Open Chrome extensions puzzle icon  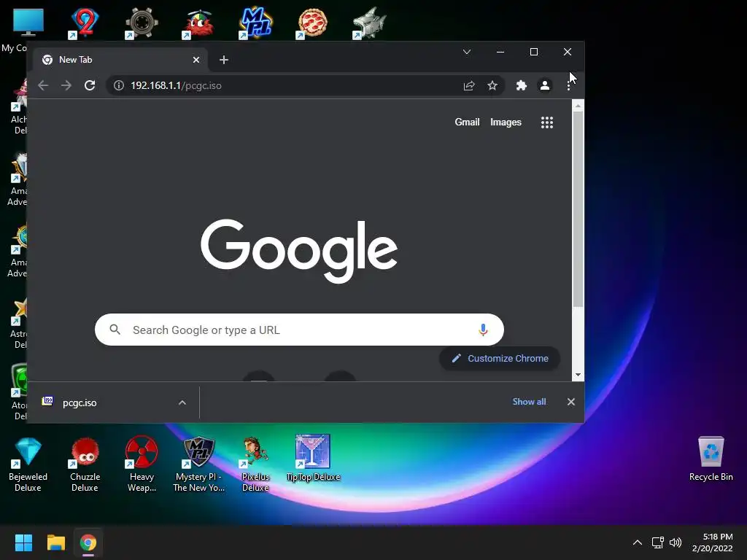521,86
